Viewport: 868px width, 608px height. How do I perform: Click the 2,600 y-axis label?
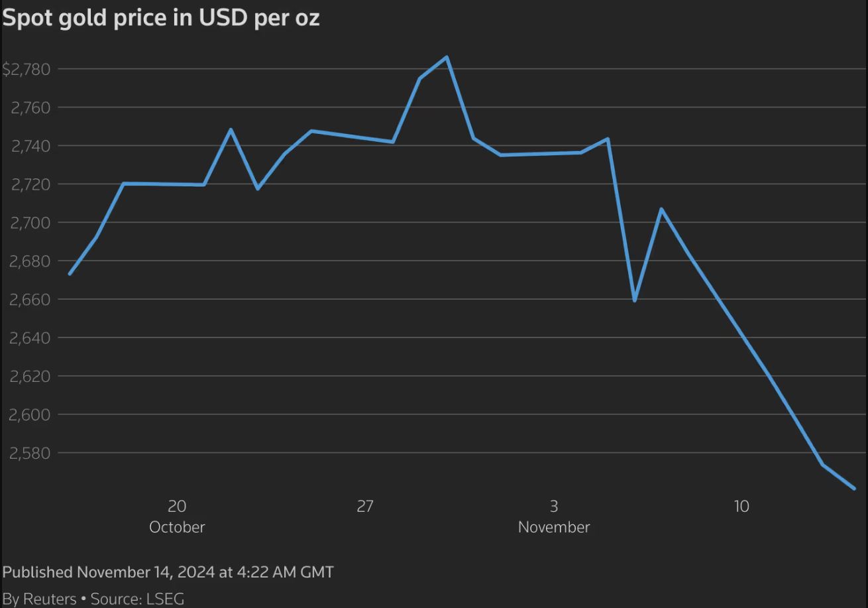click(x=25, y=415)
